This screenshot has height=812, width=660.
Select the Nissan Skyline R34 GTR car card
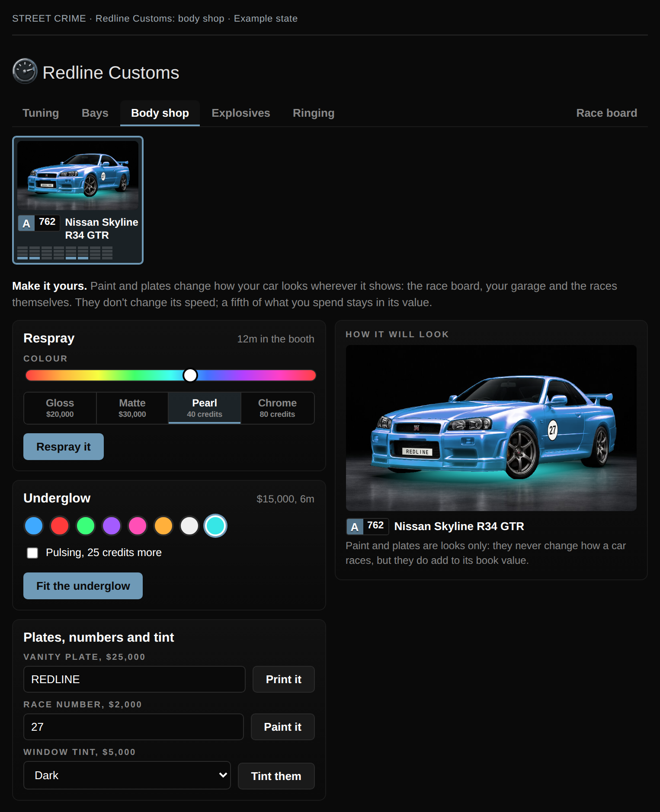pos(78,200)
